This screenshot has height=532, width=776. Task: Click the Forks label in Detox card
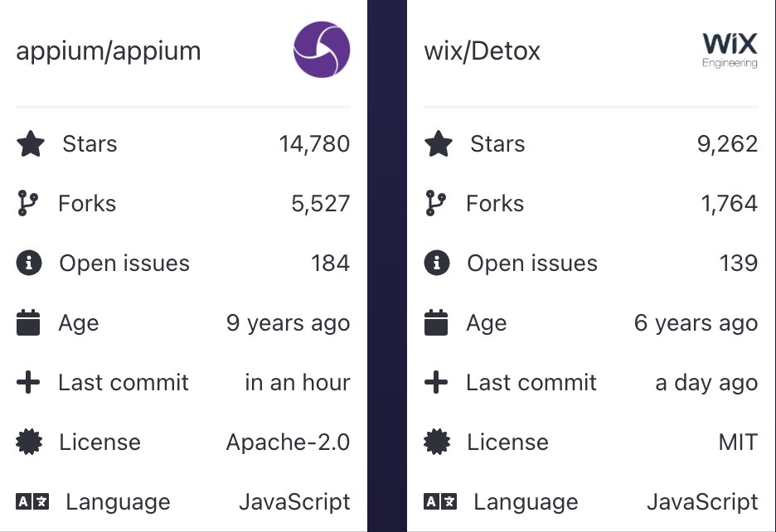pyautogui.click(x=495, y=203)
